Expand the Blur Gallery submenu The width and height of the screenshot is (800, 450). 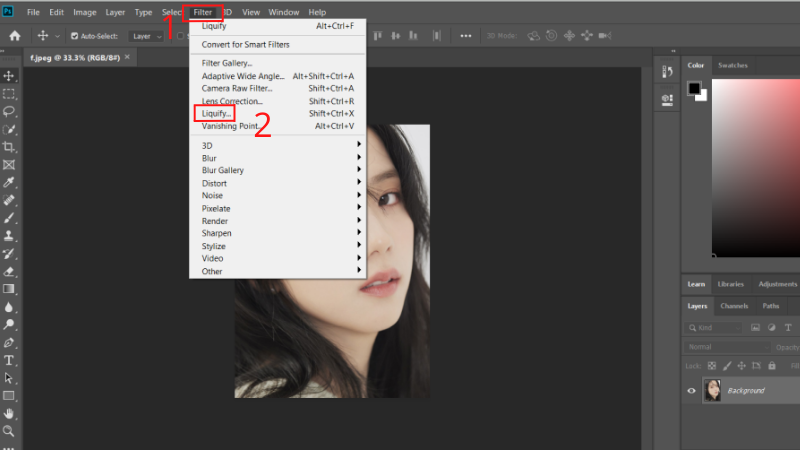[223, 171]
